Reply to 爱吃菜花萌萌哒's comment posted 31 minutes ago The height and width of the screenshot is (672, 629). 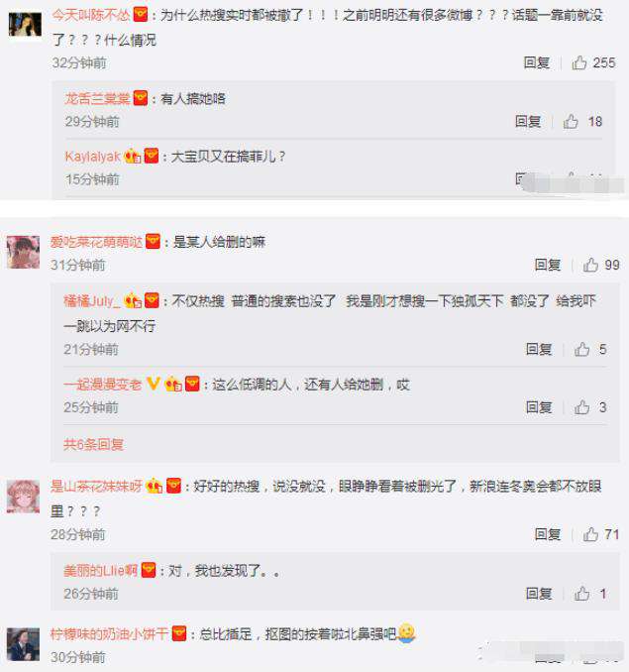[x=548, y=265]
